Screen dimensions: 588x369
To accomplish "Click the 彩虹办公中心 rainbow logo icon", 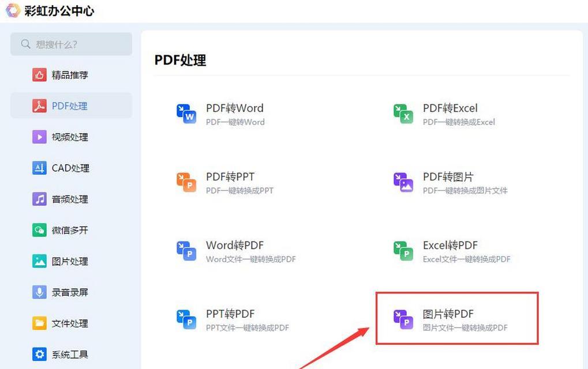I will (13, 10).
